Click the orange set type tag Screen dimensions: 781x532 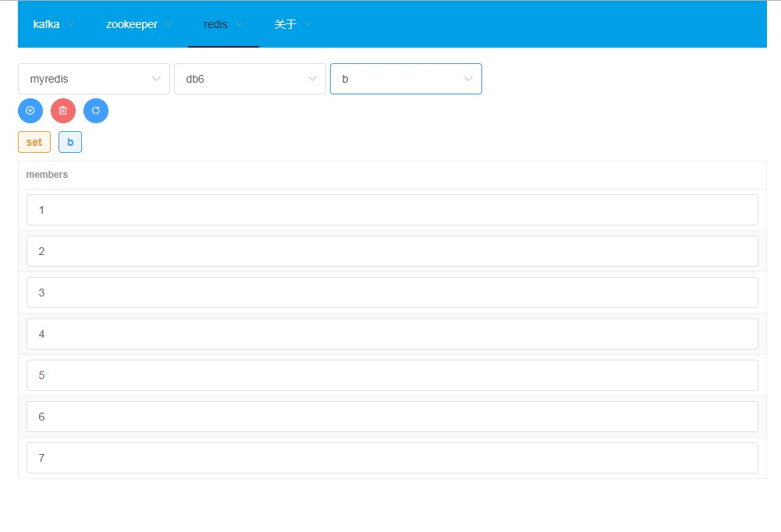click(34, 143)
